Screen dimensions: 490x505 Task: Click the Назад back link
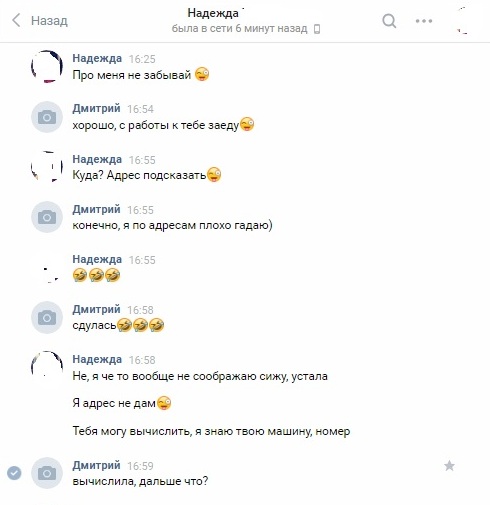[x=49, y=21]
